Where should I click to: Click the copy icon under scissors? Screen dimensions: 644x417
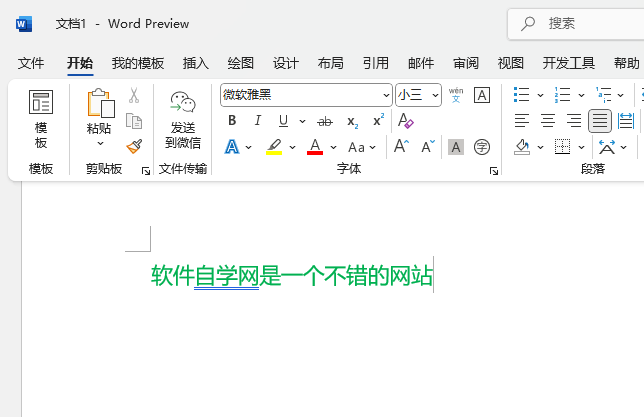click(x=134, y=121)
